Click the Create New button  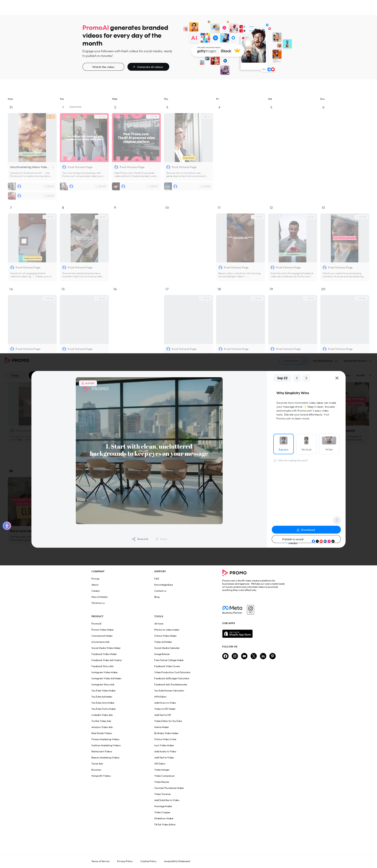(x=290, y=361)
